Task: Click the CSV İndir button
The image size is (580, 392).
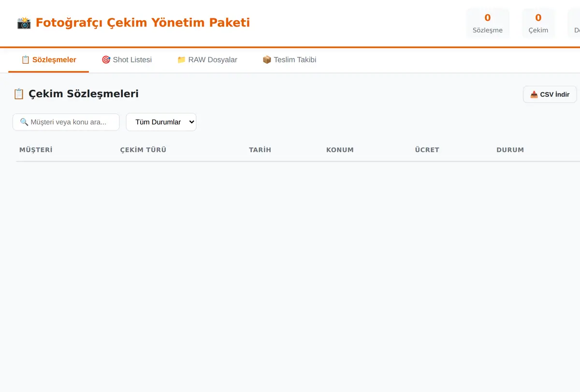Action: click(550, 94)
